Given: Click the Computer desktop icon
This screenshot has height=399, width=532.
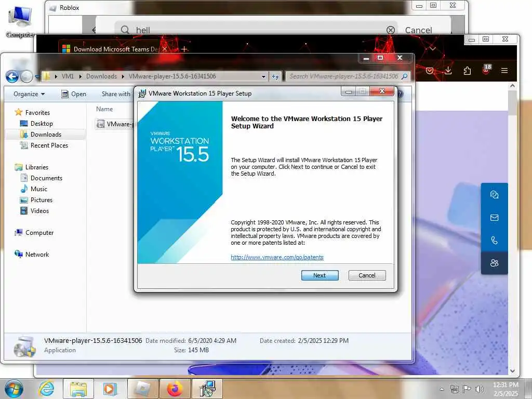Looking at the screenshot, I should [20, 22].
